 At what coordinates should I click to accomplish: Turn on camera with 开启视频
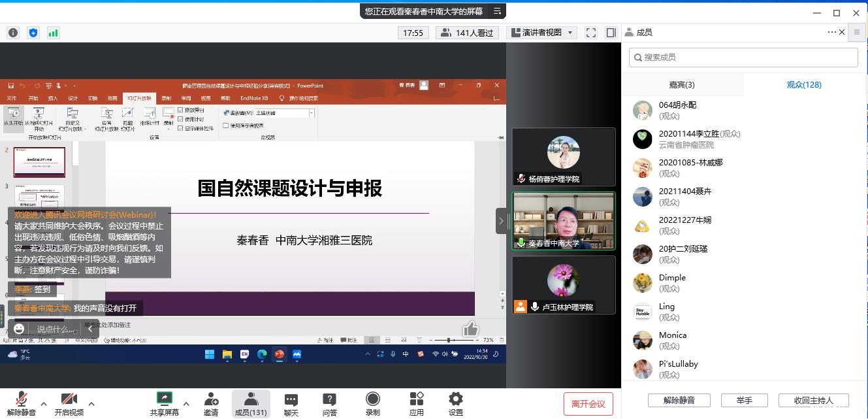(69, 403)
